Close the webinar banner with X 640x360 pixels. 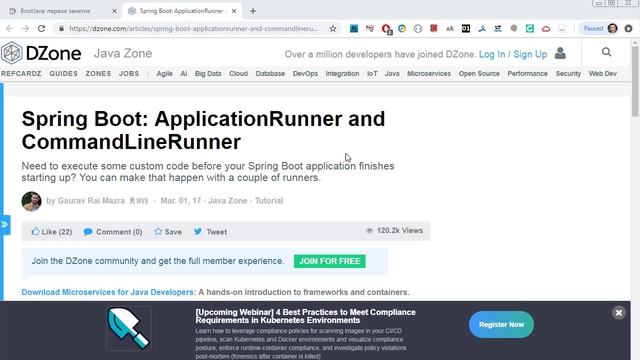(619, 313)
